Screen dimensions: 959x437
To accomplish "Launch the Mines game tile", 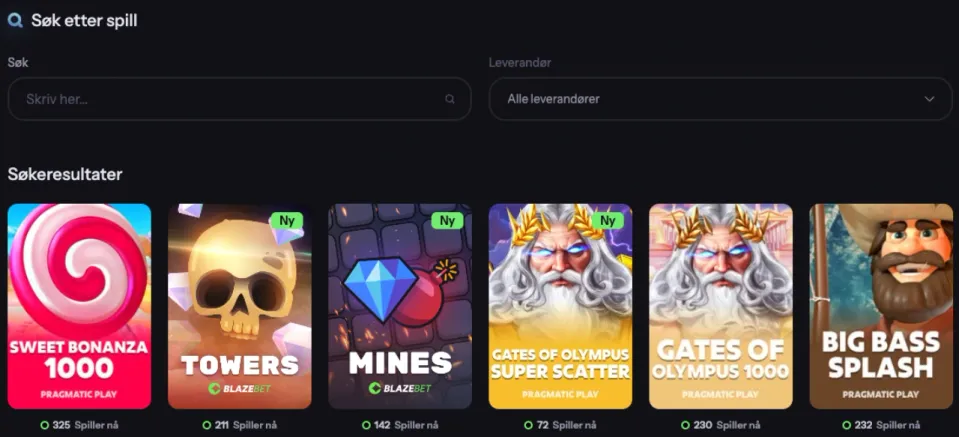I will (x=400, y=306).
